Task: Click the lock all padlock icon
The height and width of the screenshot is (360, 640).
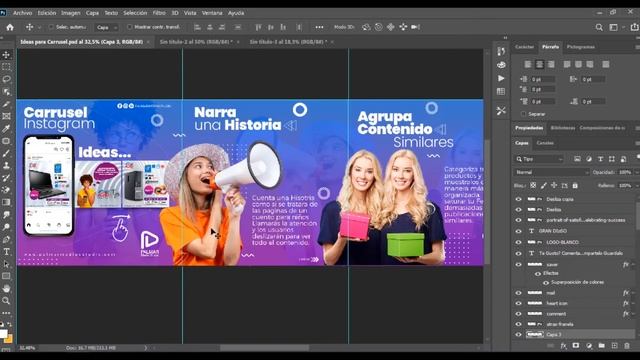Action: click(x=575, y=185)
